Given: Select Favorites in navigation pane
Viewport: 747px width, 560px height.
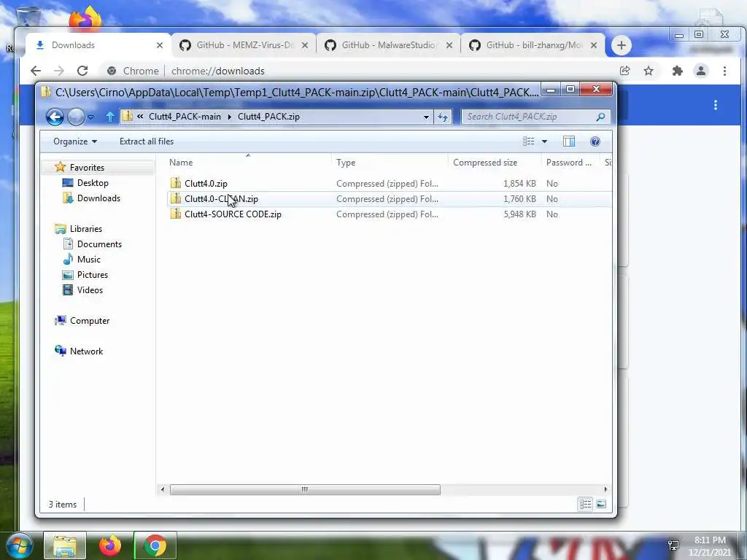Looking at the screenshot, I should pos(87,168).
